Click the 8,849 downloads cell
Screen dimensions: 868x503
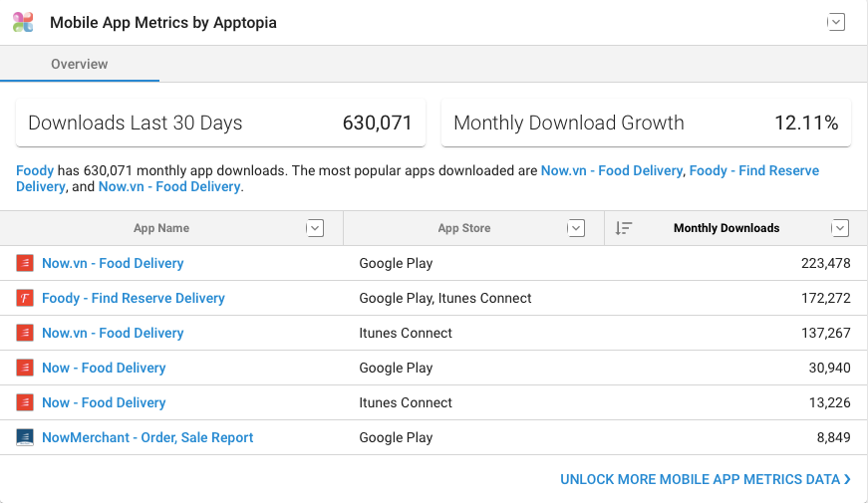pyautogui.click(x=833, y=437)
